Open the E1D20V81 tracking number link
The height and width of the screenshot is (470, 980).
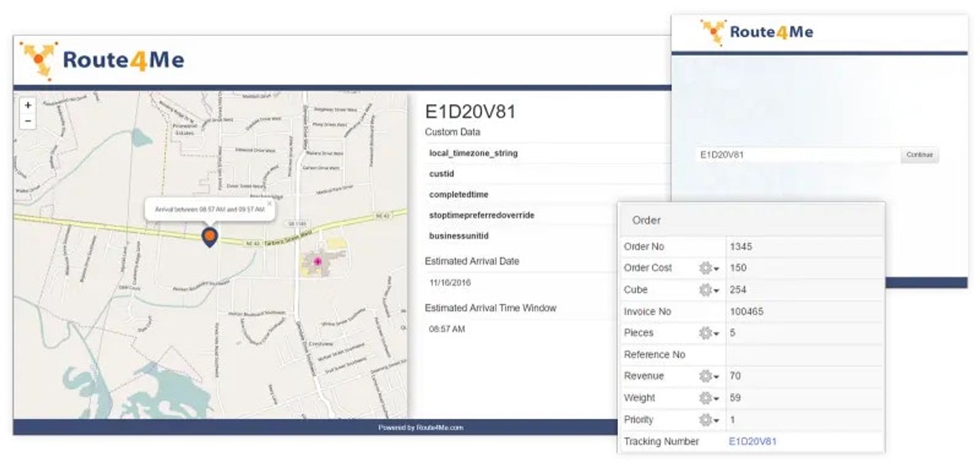(753, 441)
